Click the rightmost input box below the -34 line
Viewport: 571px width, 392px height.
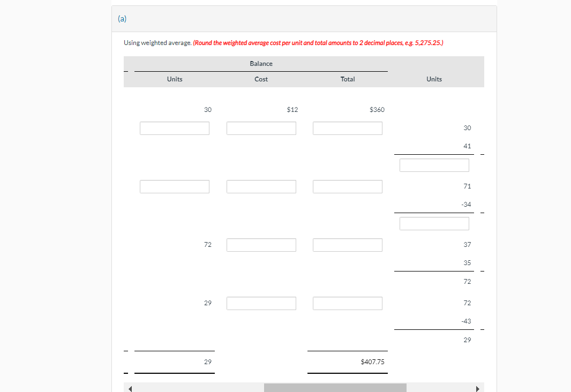434,223
